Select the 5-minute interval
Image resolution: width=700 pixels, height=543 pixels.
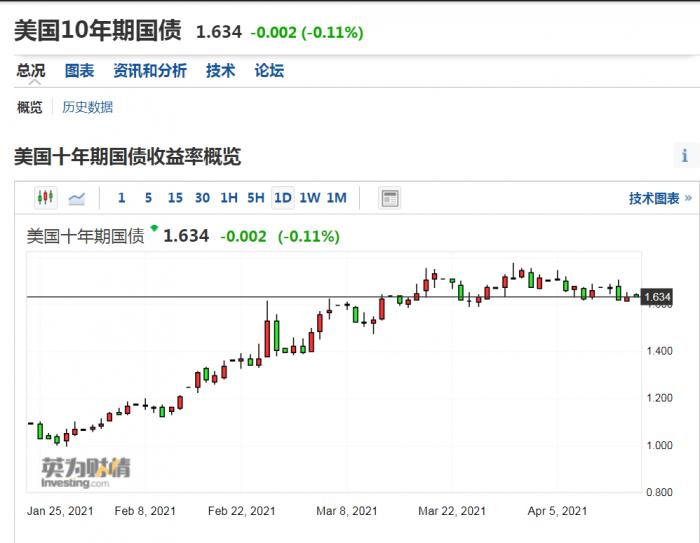click(x=148, y=198)
